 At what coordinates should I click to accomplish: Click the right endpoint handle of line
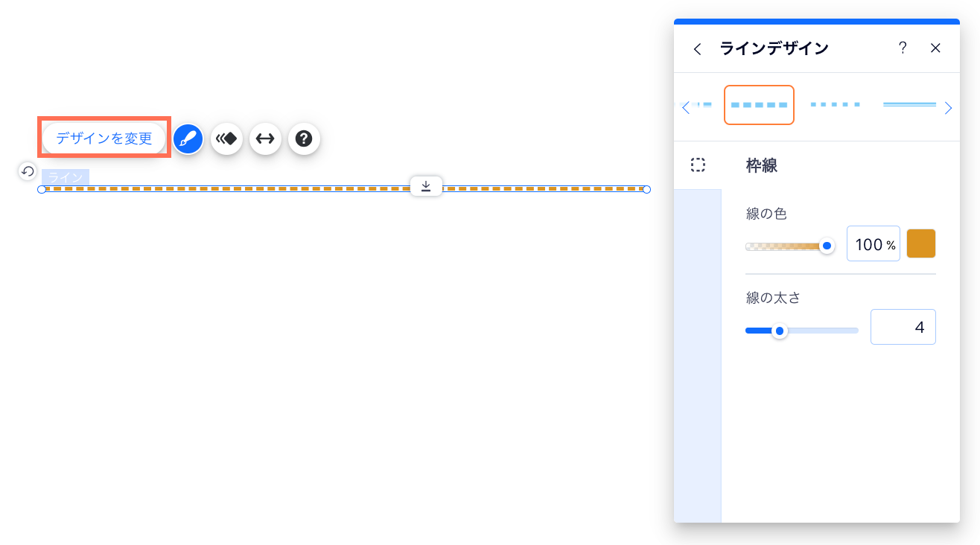(x=646, y=189)
